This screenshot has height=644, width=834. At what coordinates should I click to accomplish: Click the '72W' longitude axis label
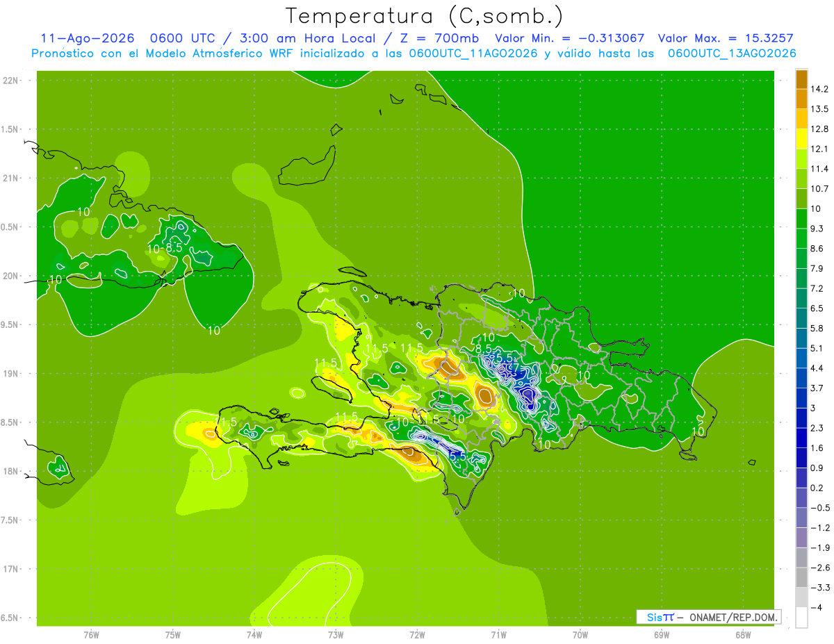(x=418, y=634)
